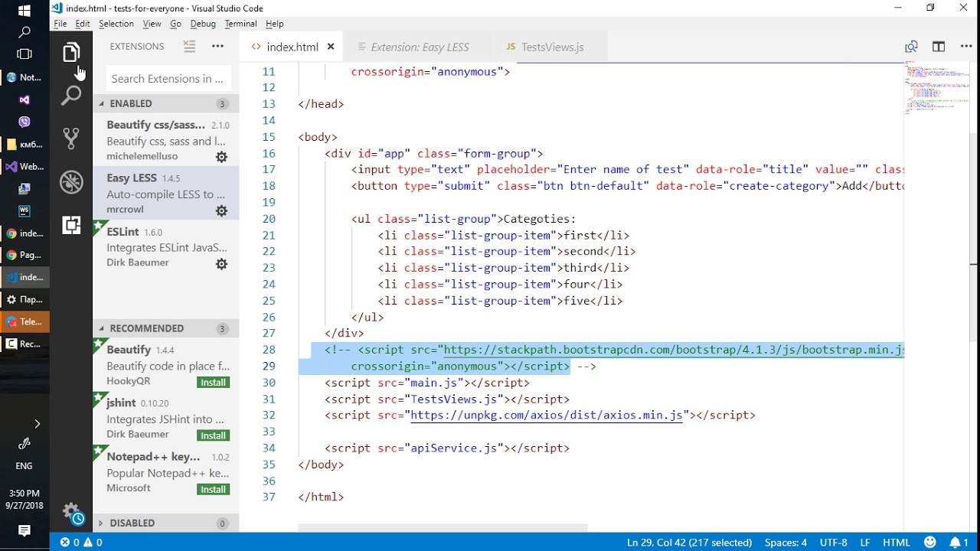The width and height of the screenshot is (980, 551).
Task: Open the Extensions panel more actions menu
Action: [218, 46]
